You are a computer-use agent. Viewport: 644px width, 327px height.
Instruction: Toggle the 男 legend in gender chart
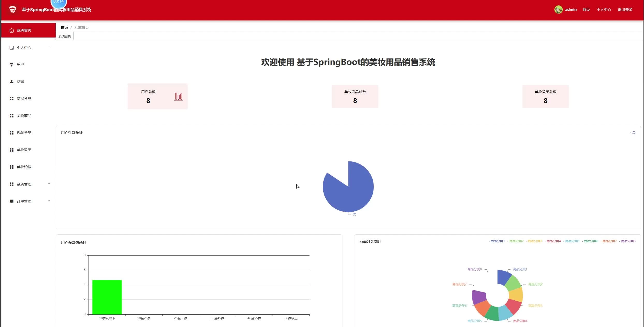(x=633, y=132)
